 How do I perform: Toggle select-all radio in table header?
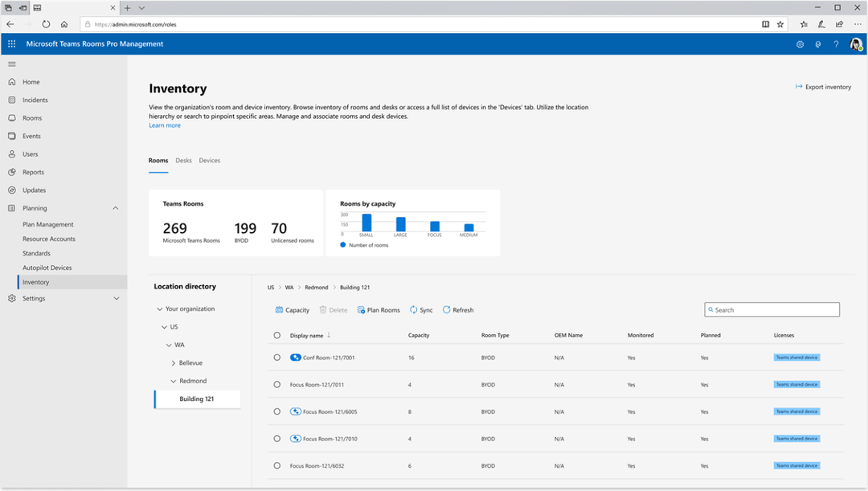tap(276, 335)
